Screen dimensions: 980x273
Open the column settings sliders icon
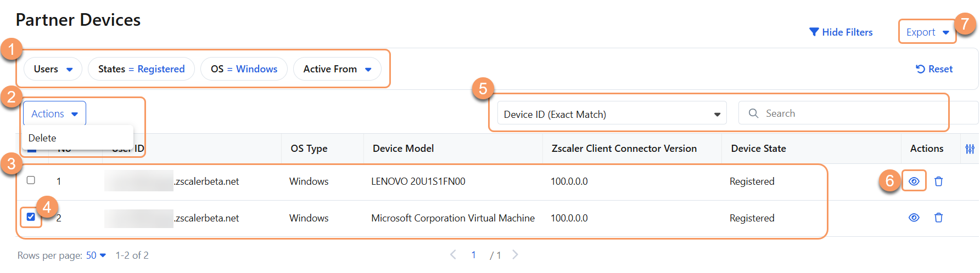(x=970, y=149)
